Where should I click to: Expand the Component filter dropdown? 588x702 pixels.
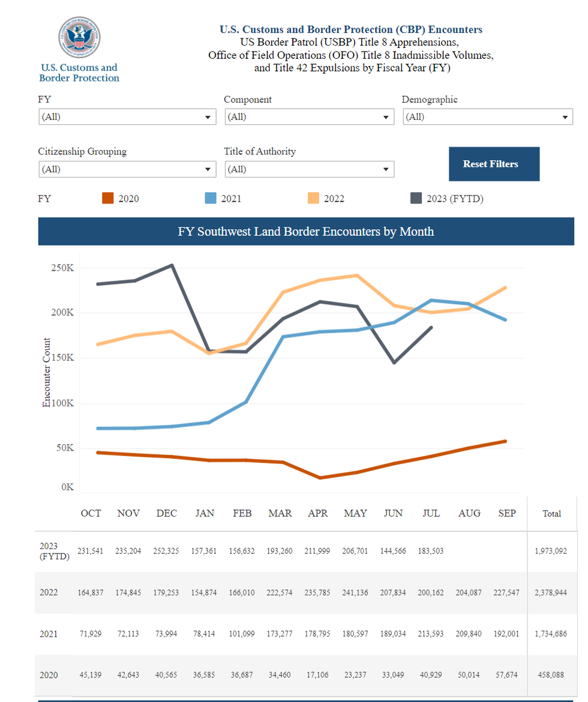click(309, 117)
